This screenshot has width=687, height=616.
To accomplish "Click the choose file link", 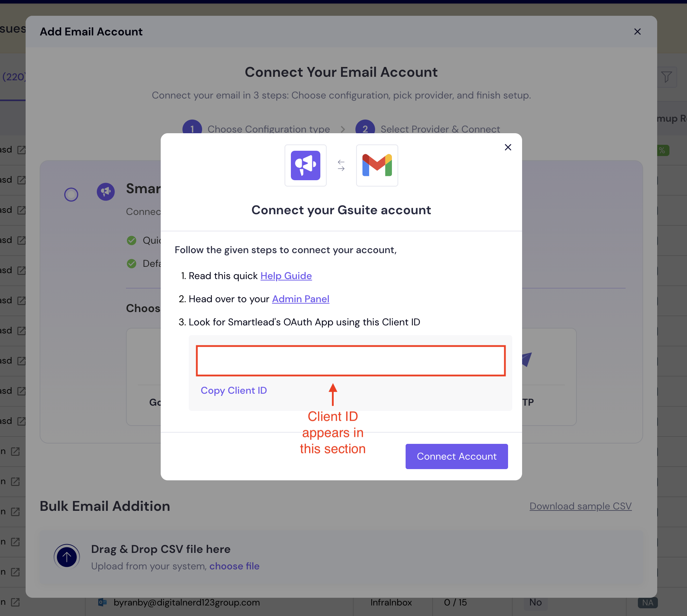I will coord(234,566).
